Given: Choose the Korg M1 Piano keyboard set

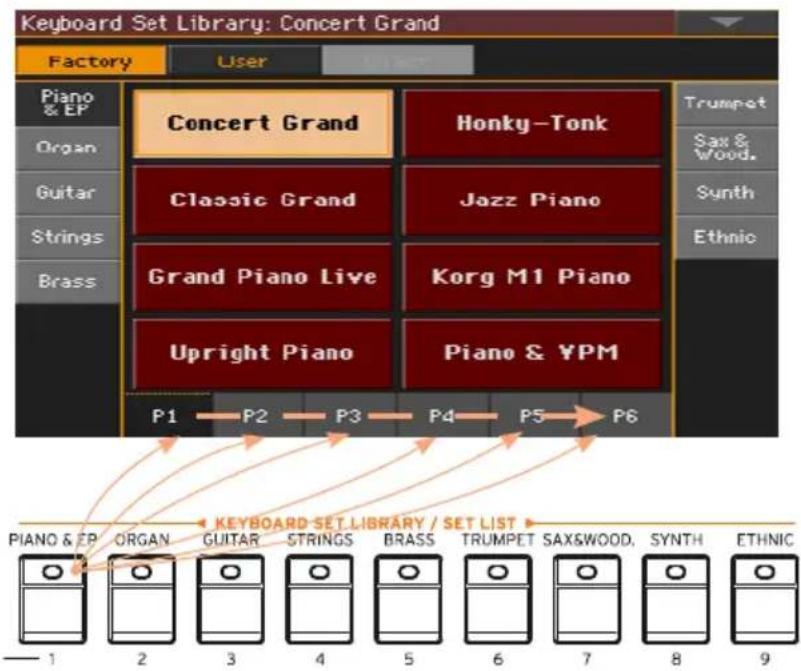Looking at the screenshot, I should point(532,277).
